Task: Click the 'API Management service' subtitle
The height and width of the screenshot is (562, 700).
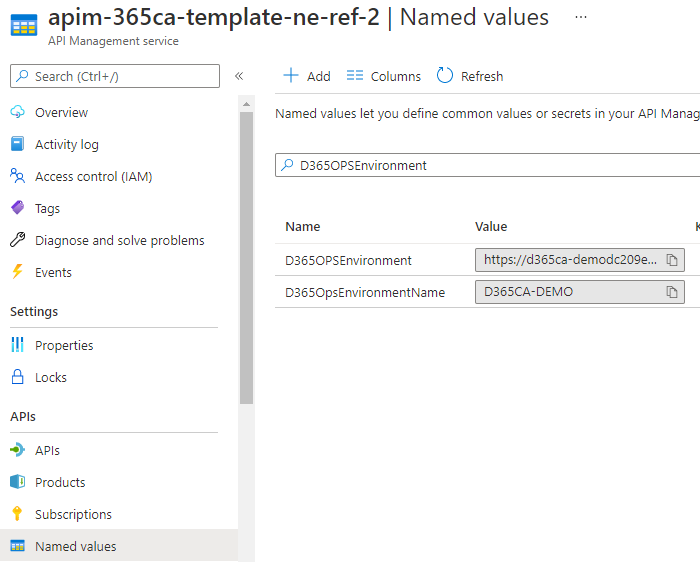Action: click(113, 41)
